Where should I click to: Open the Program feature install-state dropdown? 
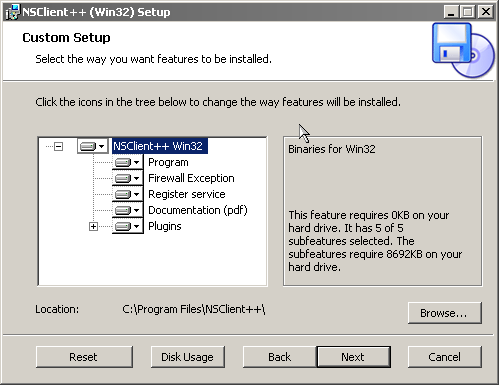pyautogui.click(x=128, y=162)
